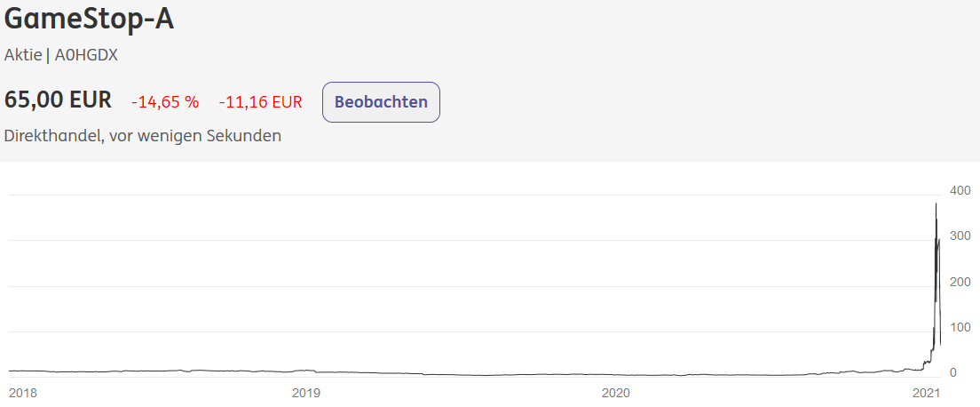Screen dimensions: 980x407
Task: Click the 400 value on price axis
Action: click(960, 191)
